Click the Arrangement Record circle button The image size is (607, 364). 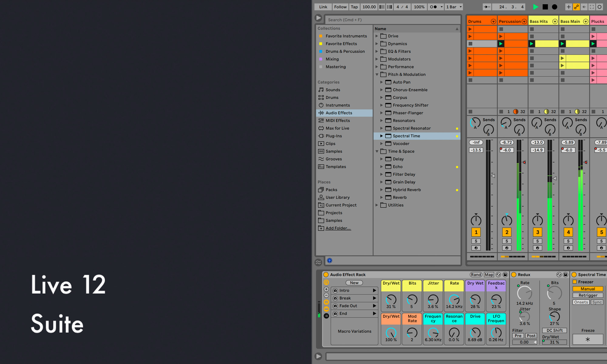554,7
